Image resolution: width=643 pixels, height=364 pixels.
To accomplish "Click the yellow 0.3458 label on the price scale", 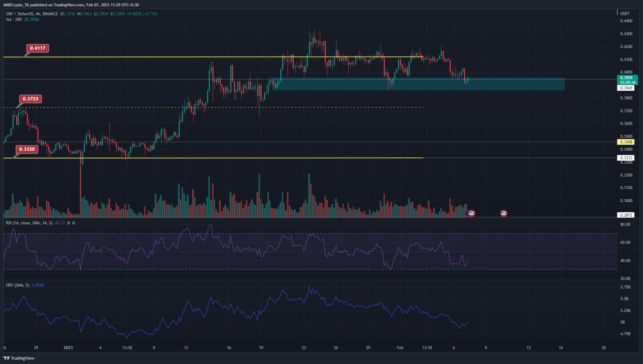I will click(x=625, y=142).
